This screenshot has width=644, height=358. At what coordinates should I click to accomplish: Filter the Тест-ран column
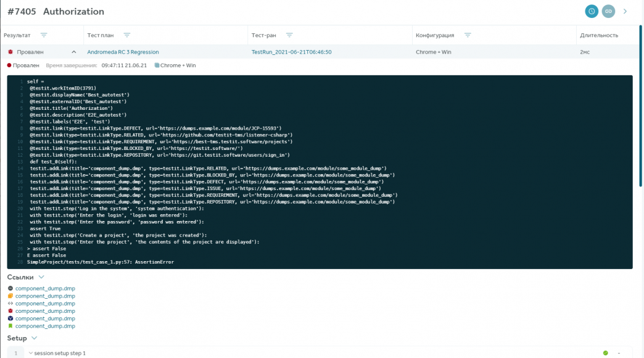[289, 35]
